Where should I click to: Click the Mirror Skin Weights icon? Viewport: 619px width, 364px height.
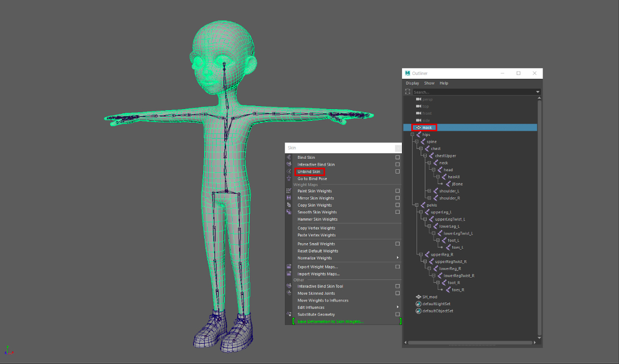pyautogui.click(x=289, y=198)
